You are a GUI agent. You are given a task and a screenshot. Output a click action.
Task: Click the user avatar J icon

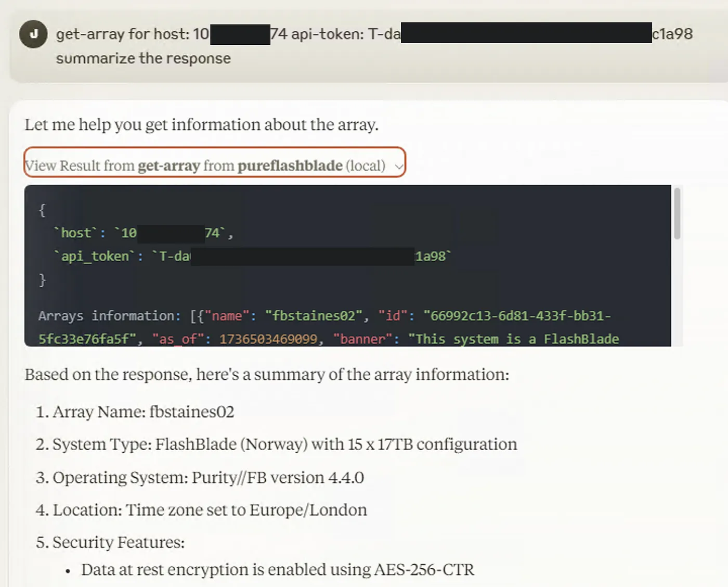(33, 34)
